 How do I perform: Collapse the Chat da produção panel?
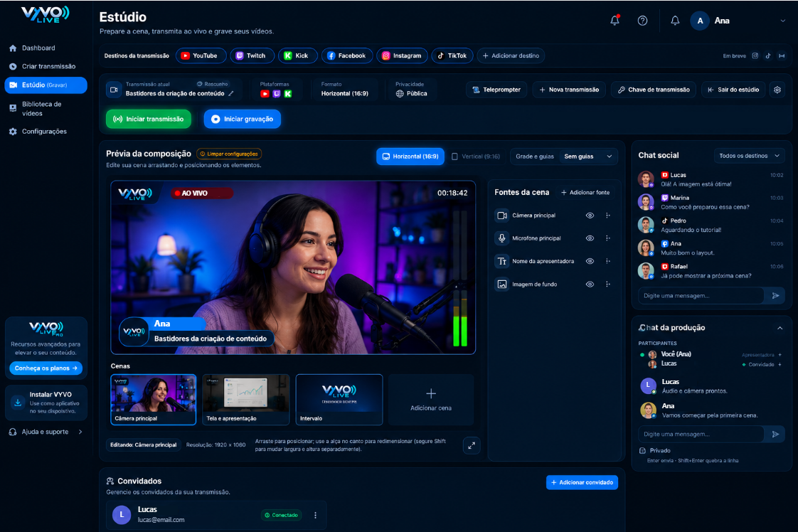pos(780,328)
